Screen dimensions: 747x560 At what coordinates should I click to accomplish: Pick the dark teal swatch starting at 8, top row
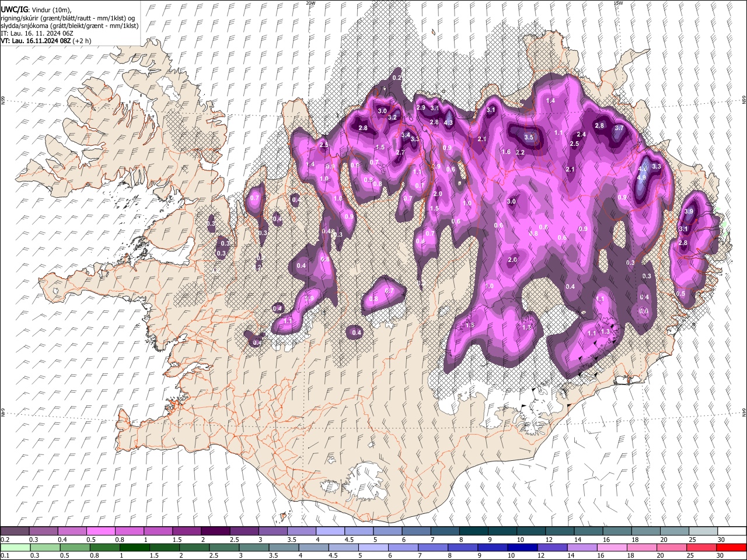click(473, 531)
